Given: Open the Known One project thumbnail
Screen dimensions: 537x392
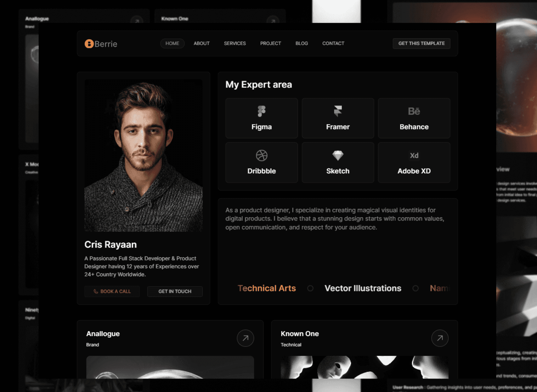Looking at the screenshot, I should [x=364, y=367].
